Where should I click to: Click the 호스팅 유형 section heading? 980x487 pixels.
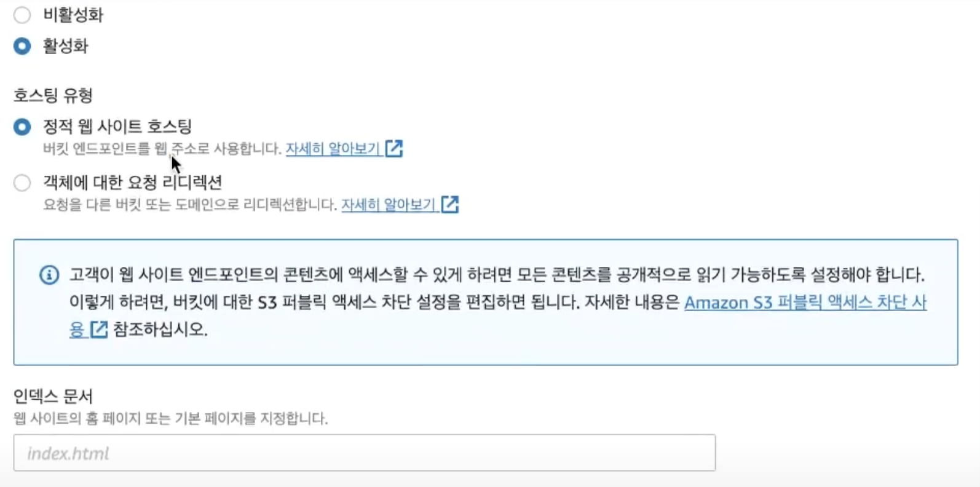53,95
